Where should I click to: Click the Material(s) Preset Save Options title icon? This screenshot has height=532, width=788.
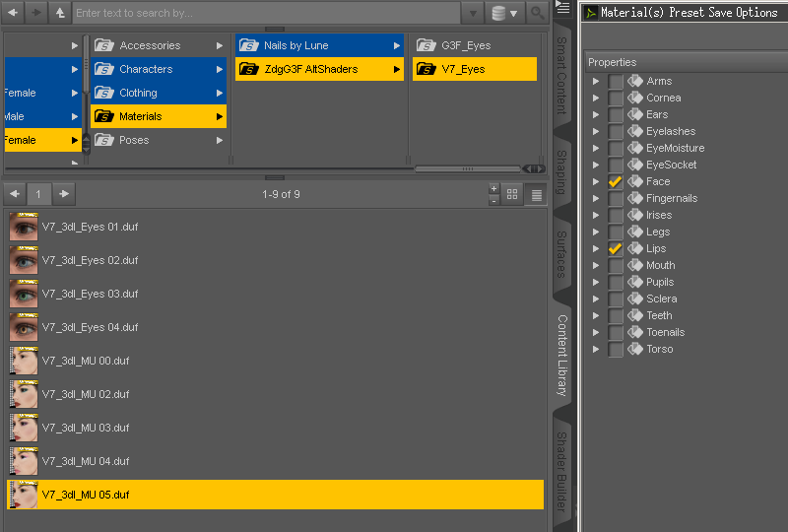(x=591, y=13)
